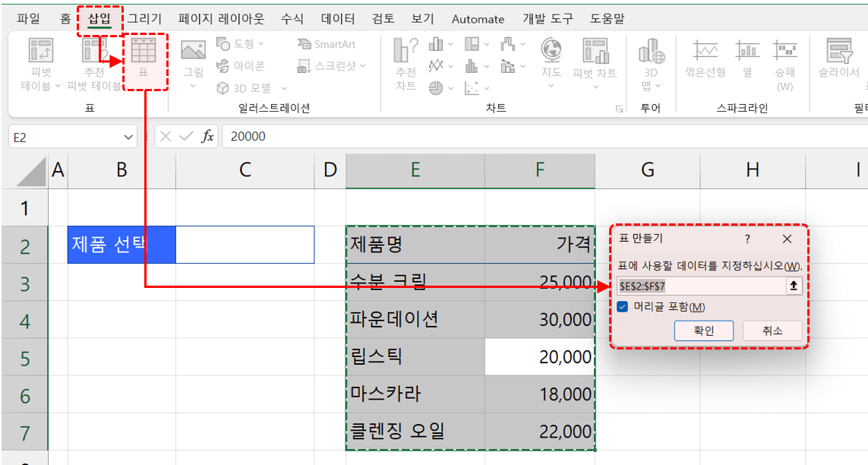Select the 립스틱 cell
The image size is (868, 465).
415,356
